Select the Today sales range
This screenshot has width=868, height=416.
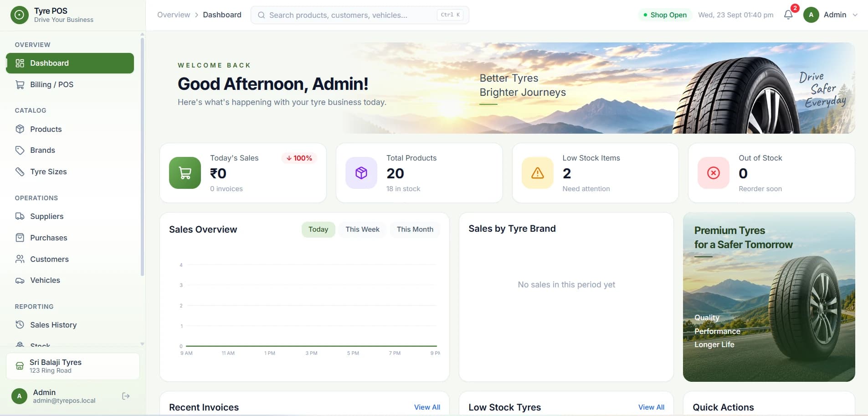pos(318,229)
